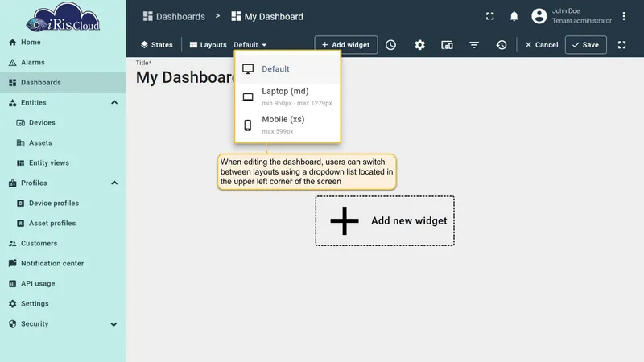Screen dimensions: 644x362
Task: Open dashboard settings gear icon
Action: click(x=419, y=45)
